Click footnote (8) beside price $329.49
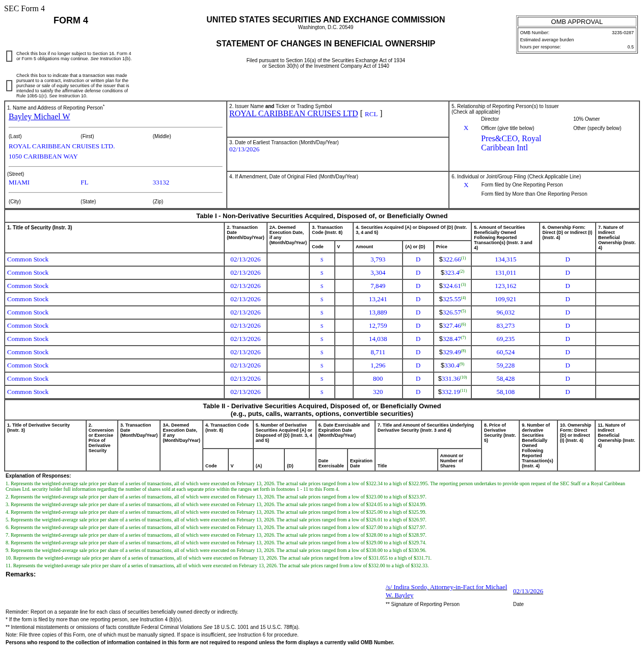644x658 pixels. pyautogui.click(x=463, y=351)
